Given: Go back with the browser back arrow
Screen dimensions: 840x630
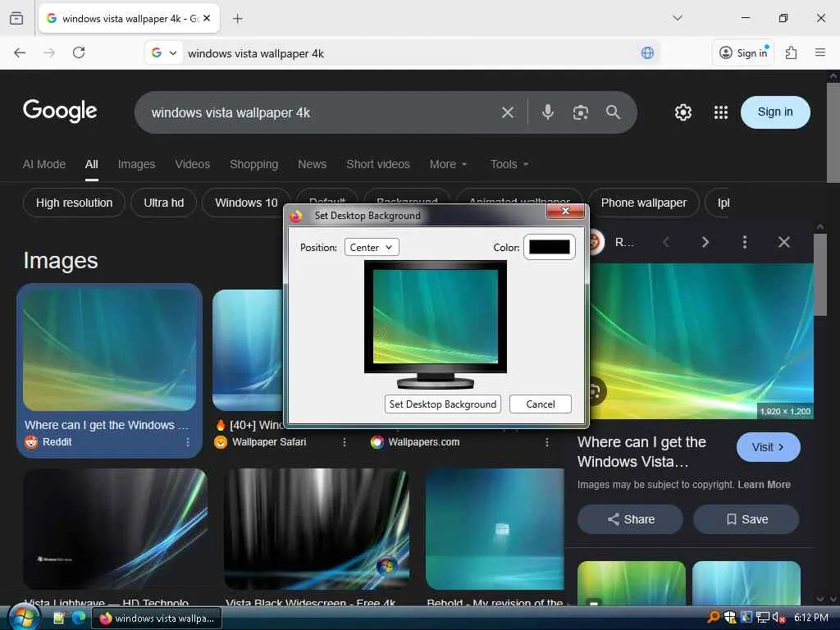Looking at the screenshot, I should 20,52.
